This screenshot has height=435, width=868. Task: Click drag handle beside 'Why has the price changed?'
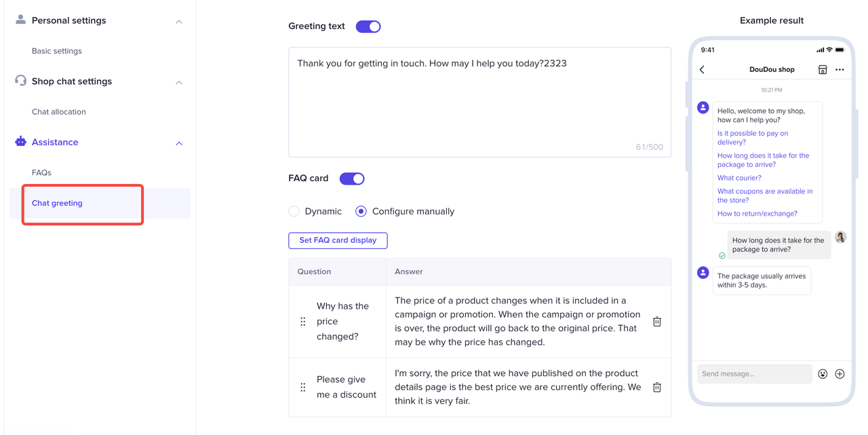coord(303,322)
